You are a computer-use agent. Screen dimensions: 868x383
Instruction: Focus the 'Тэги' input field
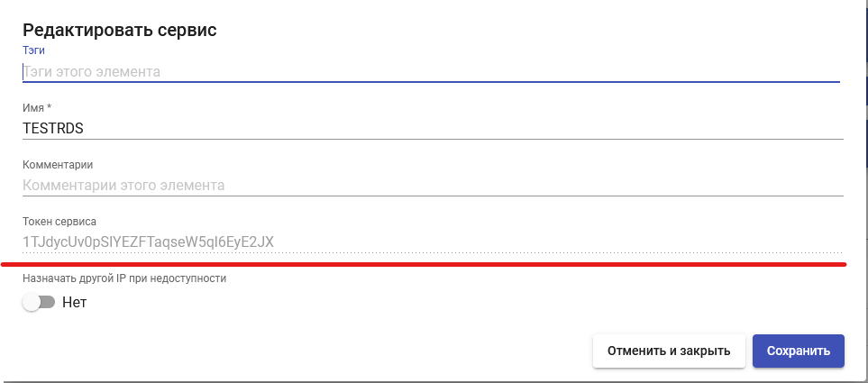point(431,71)
